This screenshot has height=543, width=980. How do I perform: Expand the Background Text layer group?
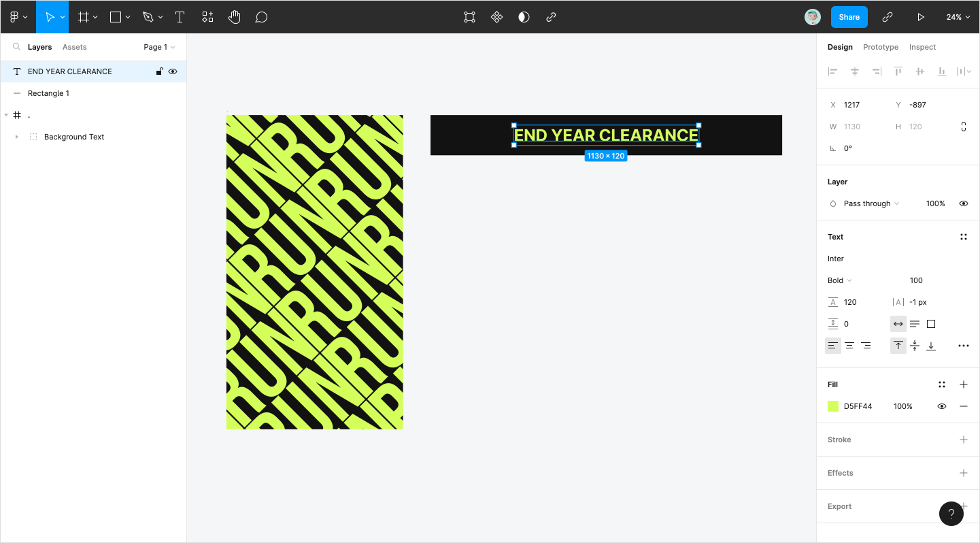click(x=16, y=137)
